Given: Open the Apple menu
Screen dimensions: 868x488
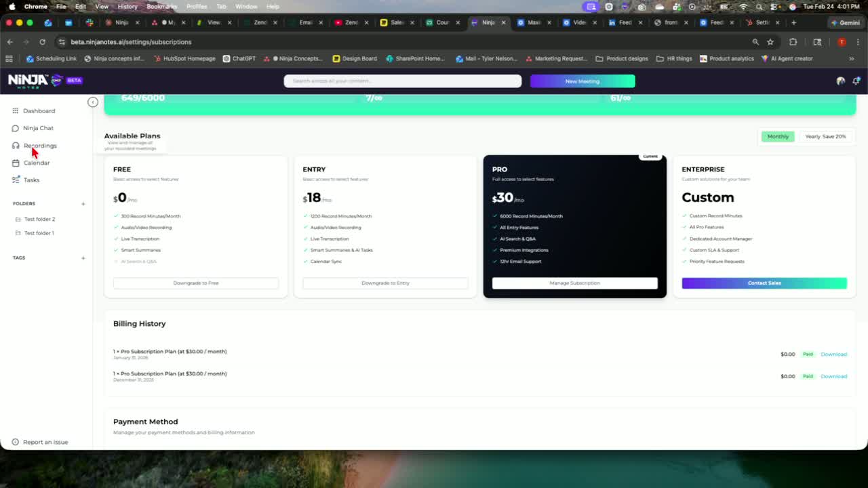Looking at the screenshot, I should coord(12,7).
